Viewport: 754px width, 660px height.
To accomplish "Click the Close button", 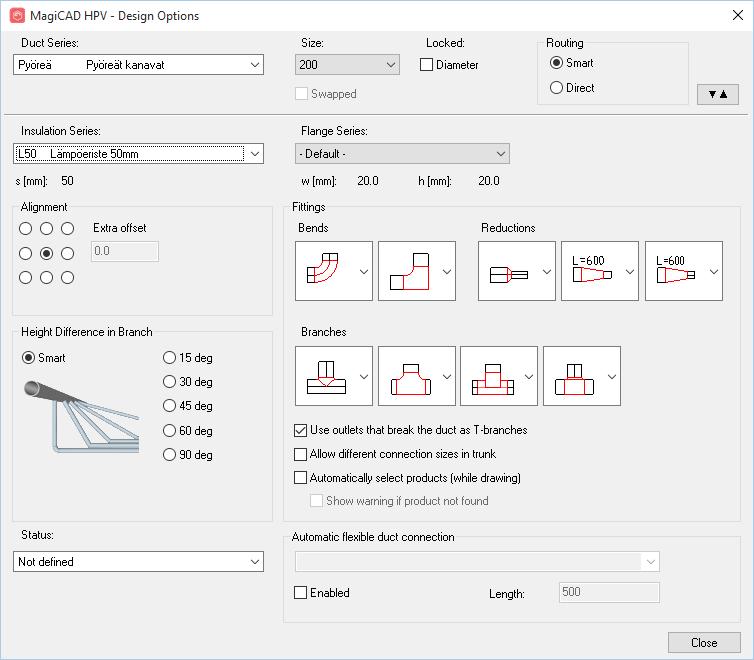I will (x=704, y=643).
